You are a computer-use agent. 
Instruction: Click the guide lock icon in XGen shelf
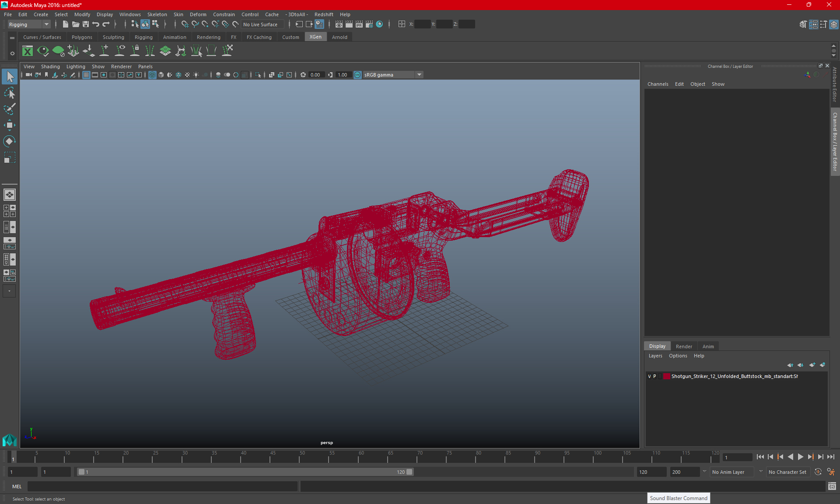(x=135, y=51)
